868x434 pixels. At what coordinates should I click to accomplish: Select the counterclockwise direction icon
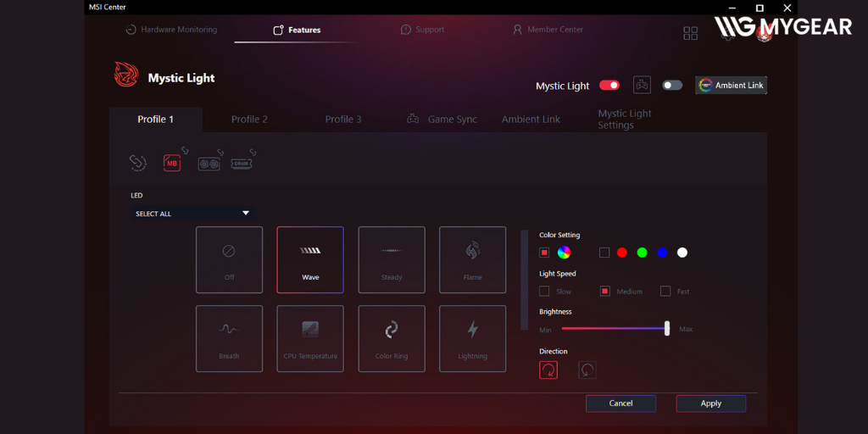(587, 370)
